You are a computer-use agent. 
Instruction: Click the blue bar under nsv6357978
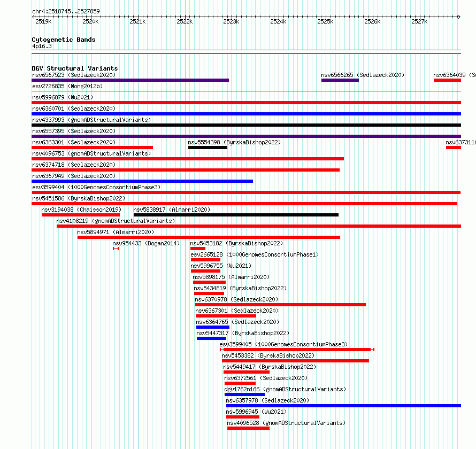coord(344,406)
